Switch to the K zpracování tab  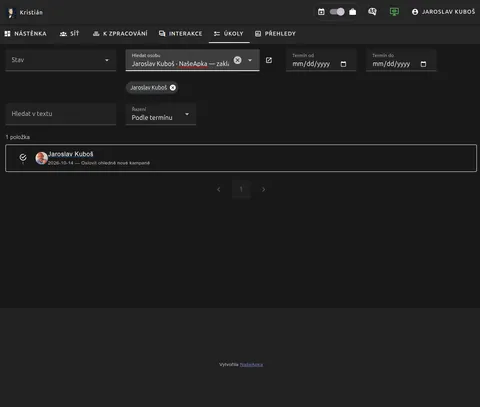[x=120, y=34]
